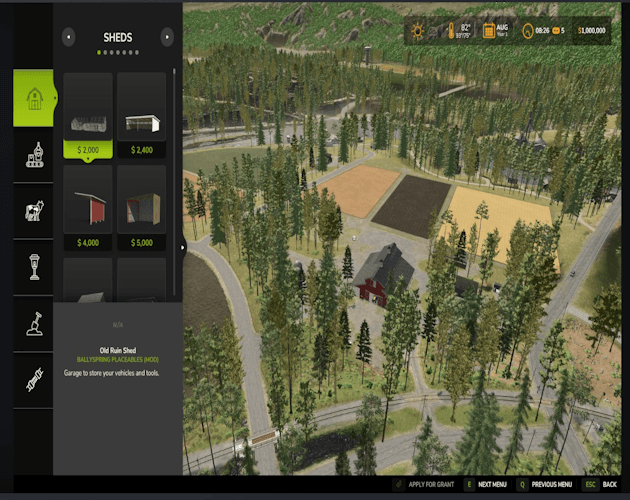Click the E key Next Menu button
This screenshot has width=630, height=500.
click(485, 484)
